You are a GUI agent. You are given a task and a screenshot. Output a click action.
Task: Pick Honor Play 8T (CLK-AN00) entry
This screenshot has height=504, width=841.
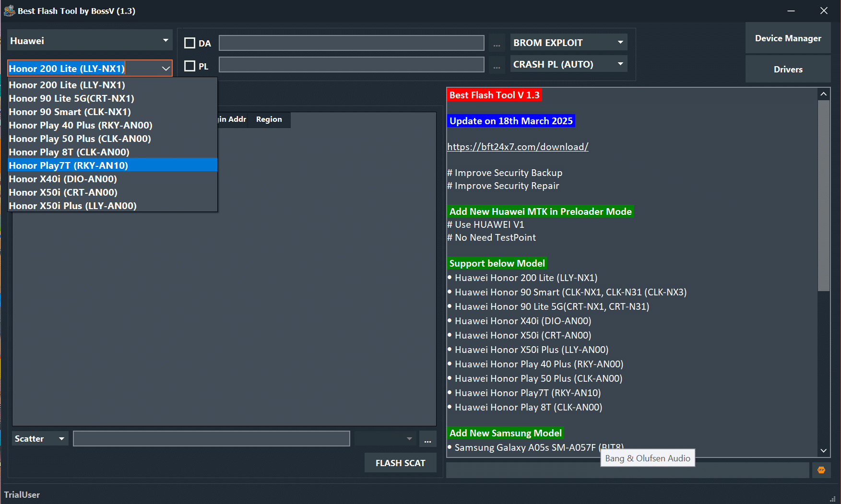113,152
